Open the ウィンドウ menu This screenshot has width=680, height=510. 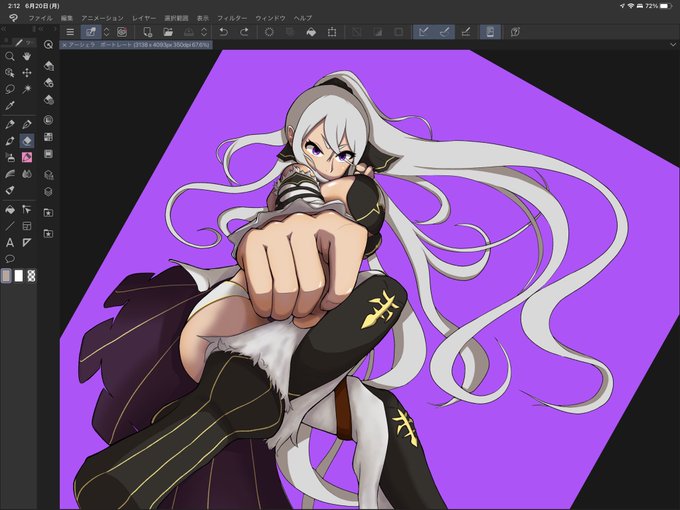coord(270,18)
